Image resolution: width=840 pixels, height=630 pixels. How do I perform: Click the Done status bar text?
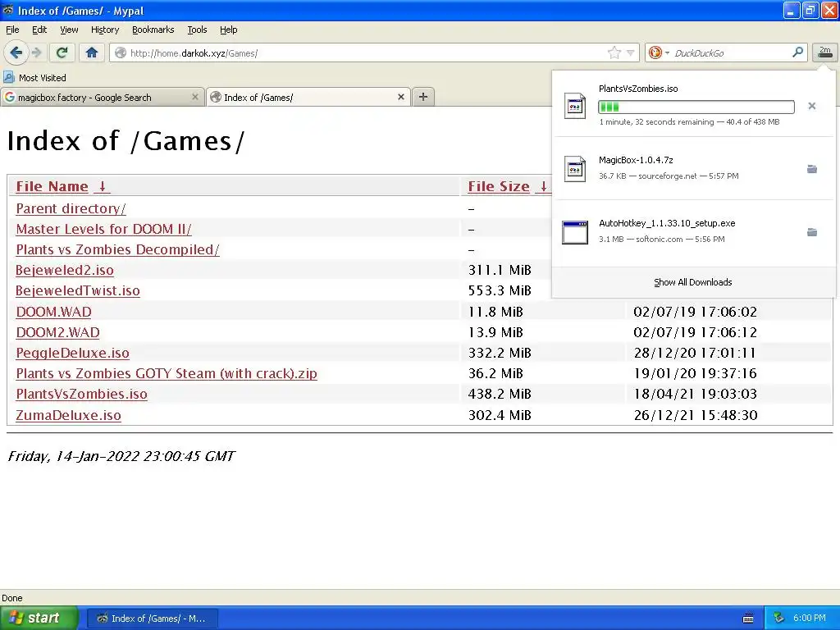[11, 598]
